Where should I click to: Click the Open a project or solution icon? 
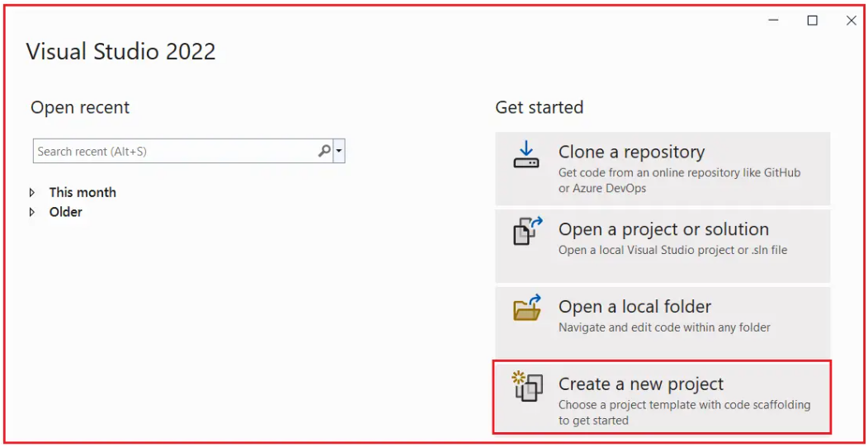click(528, 231)
